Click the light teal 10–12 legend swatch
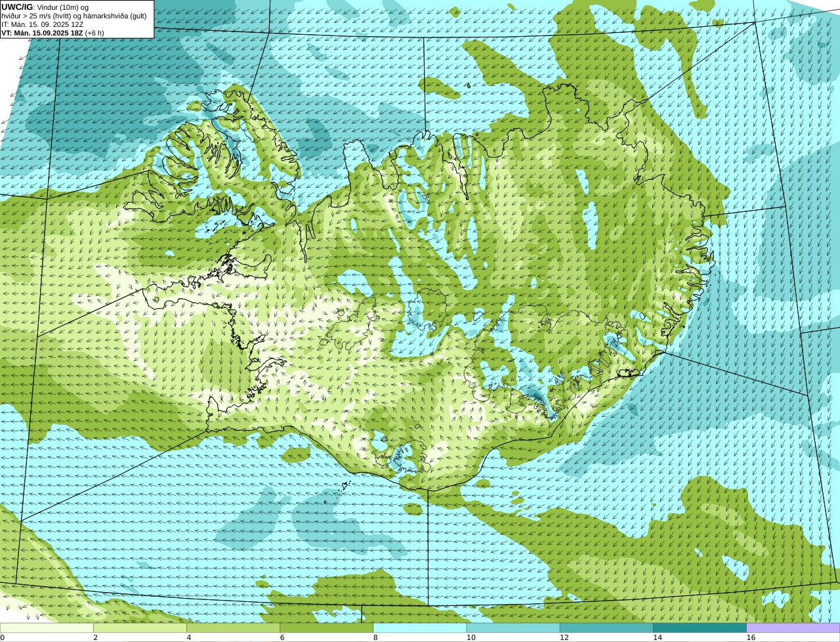This screenshot has height=642, width=840. 513,628
